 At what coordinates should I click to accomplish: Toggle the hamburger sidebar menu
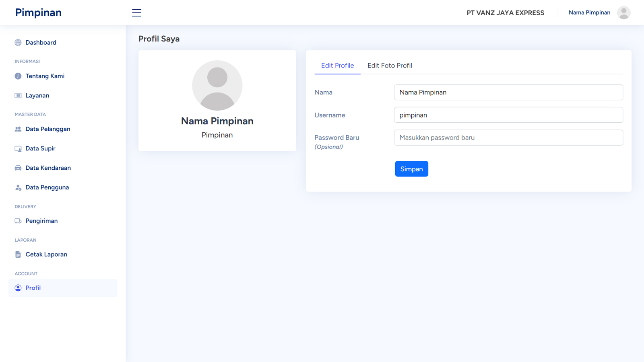point(136,13)
